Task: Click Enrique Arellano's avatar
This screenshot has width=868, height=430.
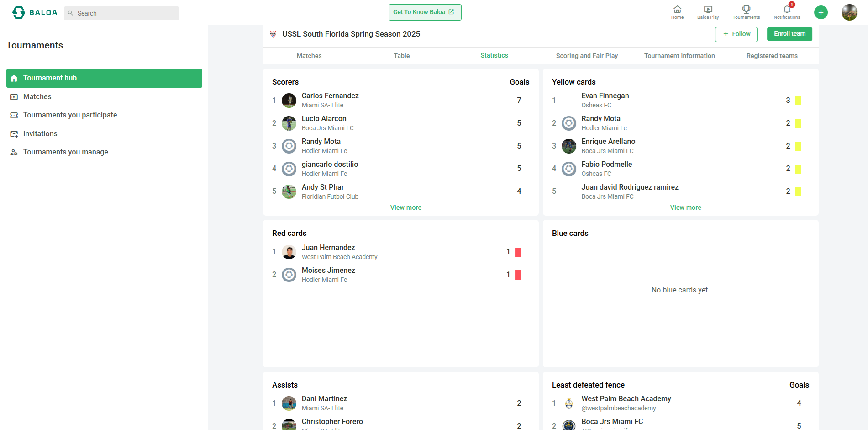Action: (569, 146)
